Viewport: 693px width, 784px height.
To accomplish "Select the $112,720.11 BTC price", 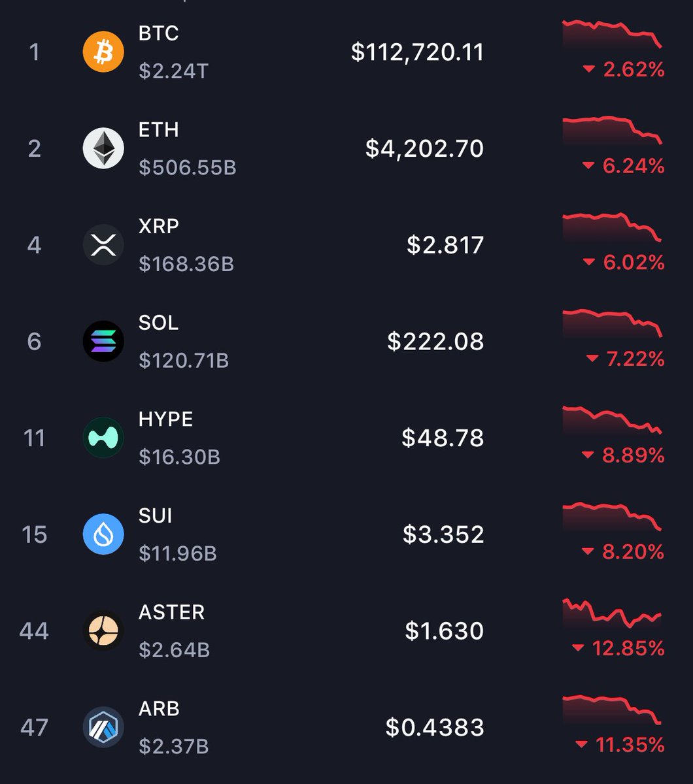I will pos(417,52).
